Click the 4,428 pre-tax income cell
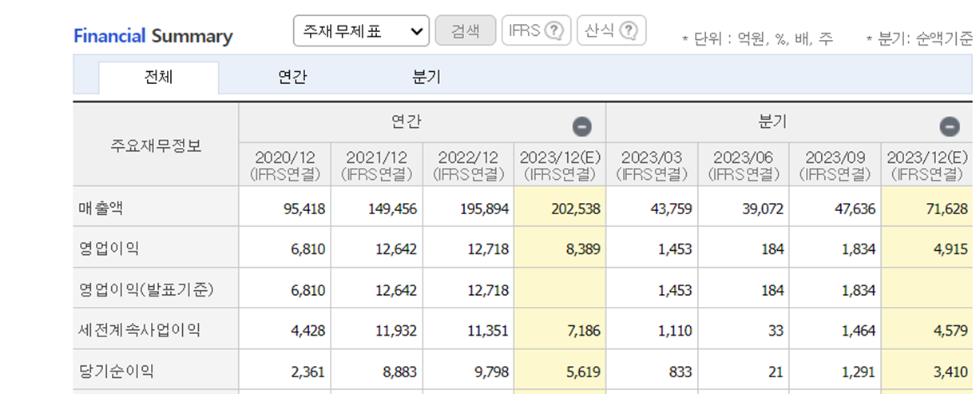The width and height of the screenshot is (980, 394). click(x=285, y=329)
